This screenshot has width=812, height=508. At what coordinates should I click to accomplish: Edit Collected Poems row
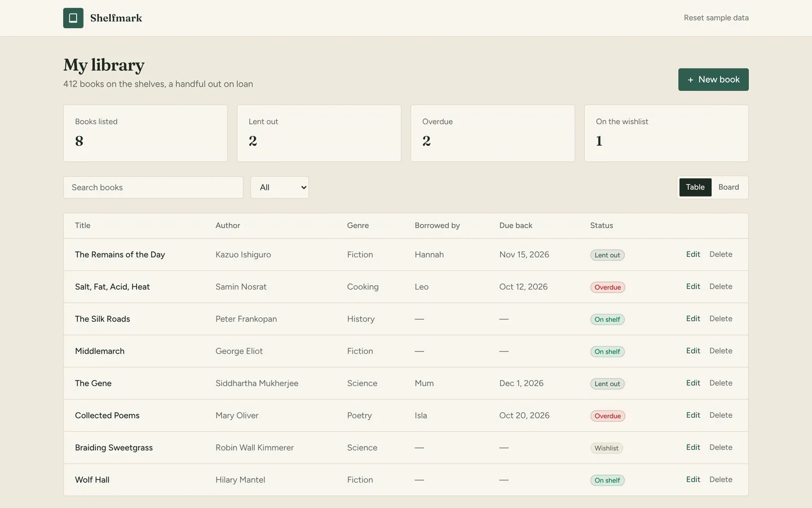[693, 415]
